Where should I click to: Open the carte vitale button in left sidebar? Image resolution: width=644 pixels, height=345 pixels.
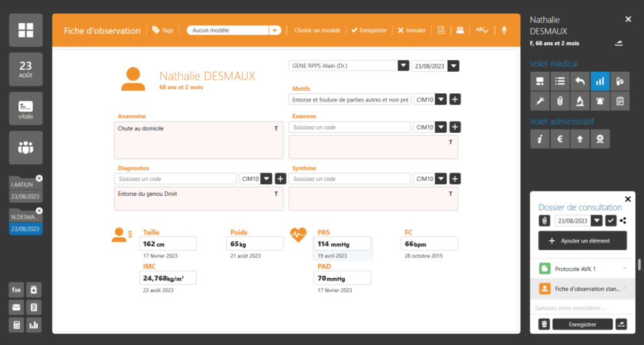pyautogui.click(x=26, y=108)
